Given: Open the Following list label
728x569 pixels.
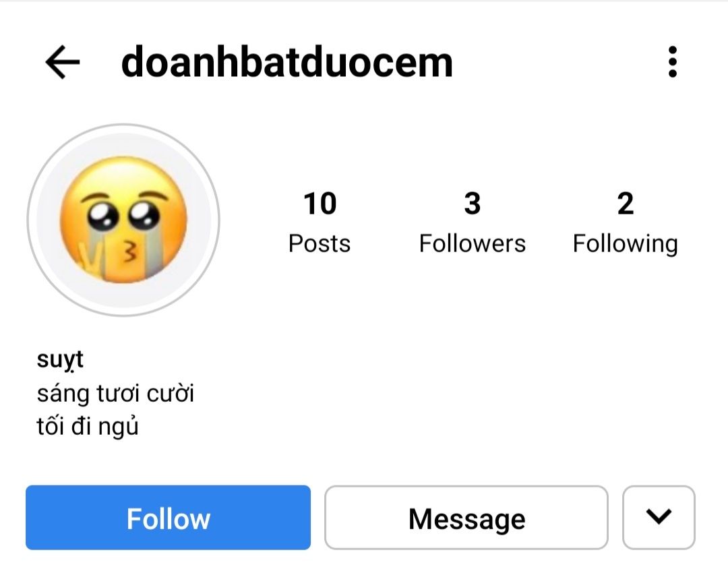Looking at the screenshot, I should pyautogui.click(x=626, y=244).
